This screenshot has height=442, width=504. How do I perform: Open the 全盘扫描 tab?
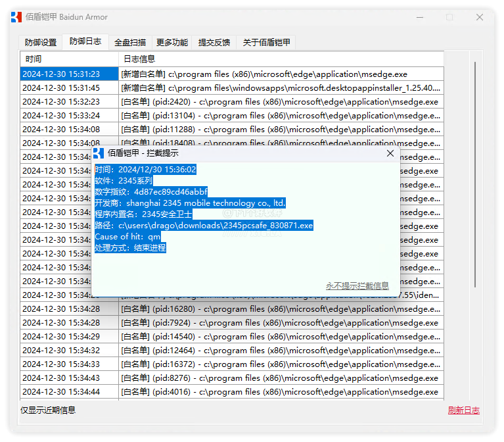coord(130,43)
